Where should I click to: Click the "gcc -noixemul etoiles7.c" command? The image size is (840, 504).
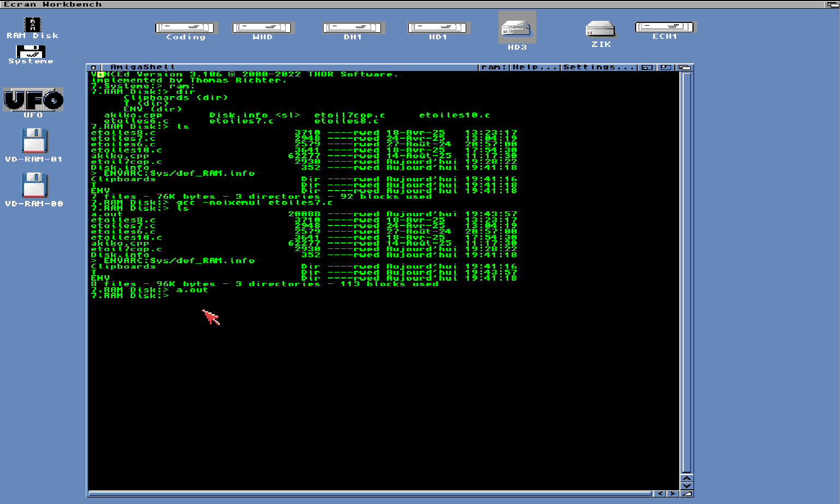(255, 203)
